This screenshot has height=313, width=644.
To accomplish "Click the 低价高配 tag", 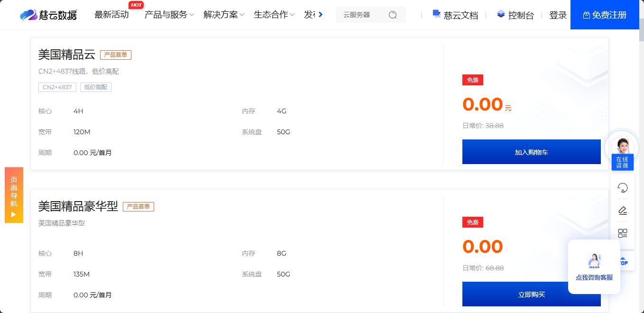I will point(96,87).
